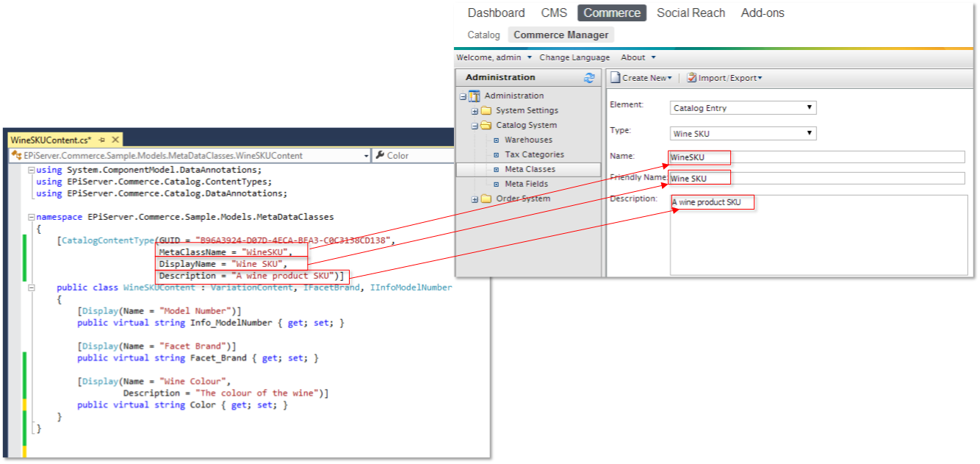Click the Administration root node icon
The image size is (980, 464).
(x=475, y=96)
